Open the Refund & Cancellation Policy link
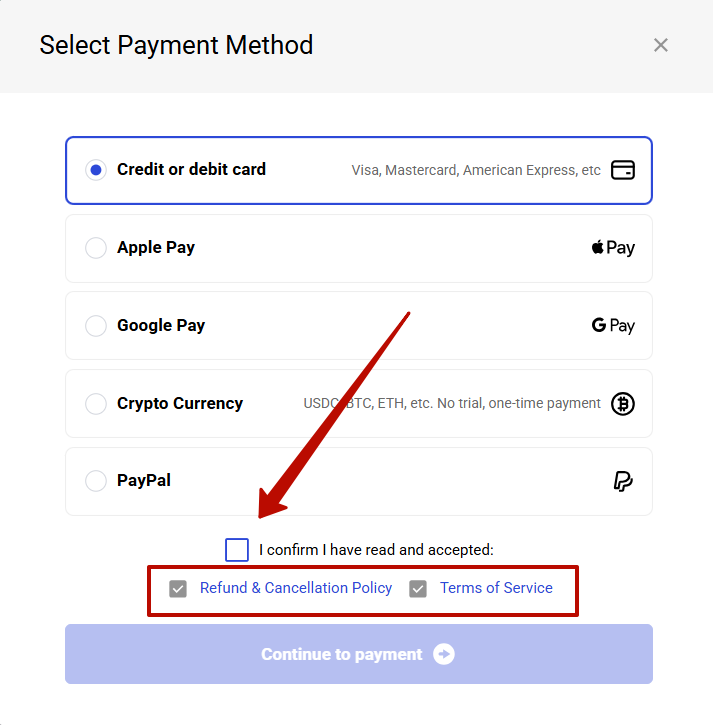 point(296,588)
